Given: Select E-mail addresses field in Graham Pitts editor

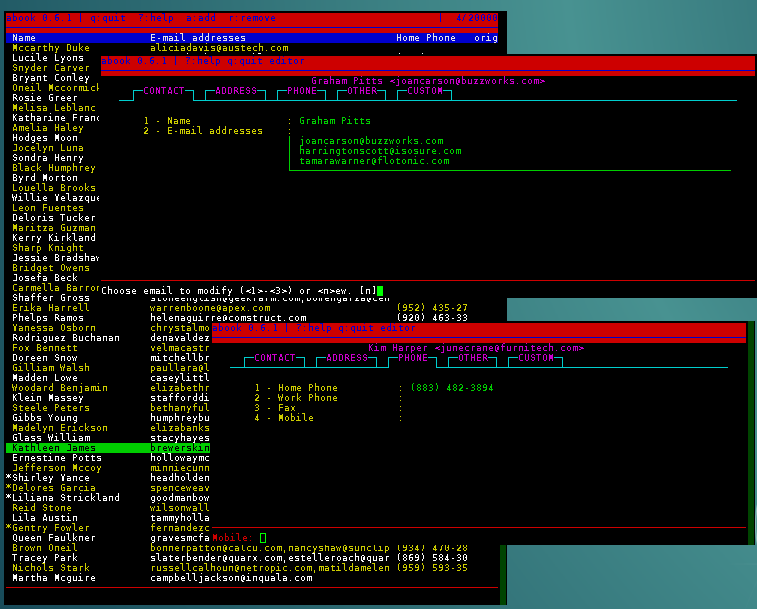Looking at the screenshot, I should (x=203, y=131).
